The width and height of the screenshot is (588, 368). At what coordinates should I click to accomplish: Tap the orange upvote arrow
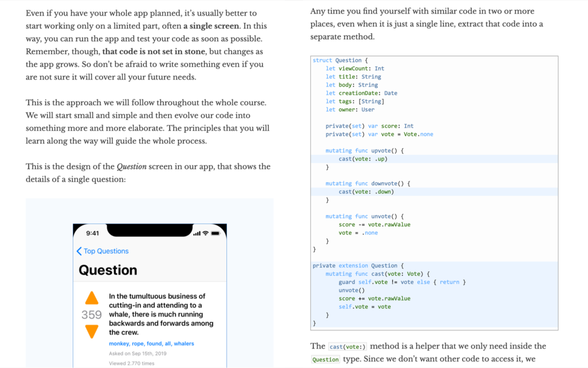click(x=92, y=298)
